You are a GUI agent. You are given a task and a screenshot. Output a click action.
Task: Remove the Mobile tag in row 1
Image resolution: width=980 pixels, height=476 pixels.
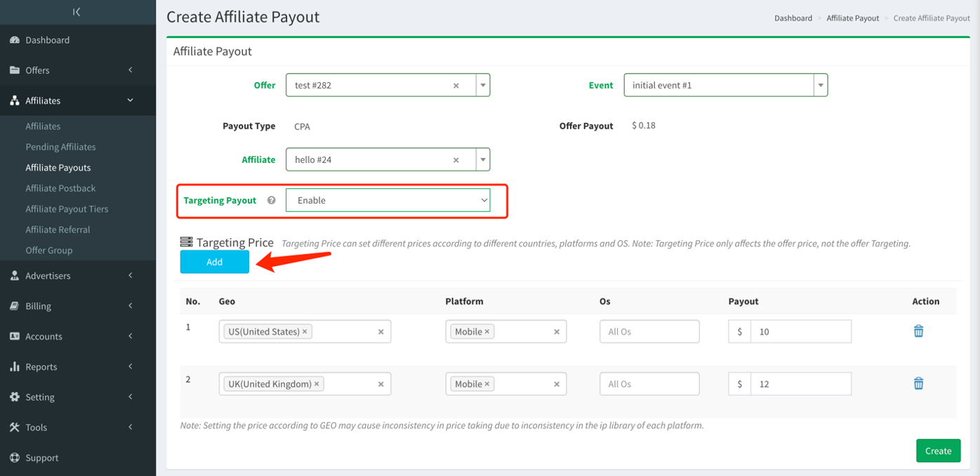(x=487, y=331)
